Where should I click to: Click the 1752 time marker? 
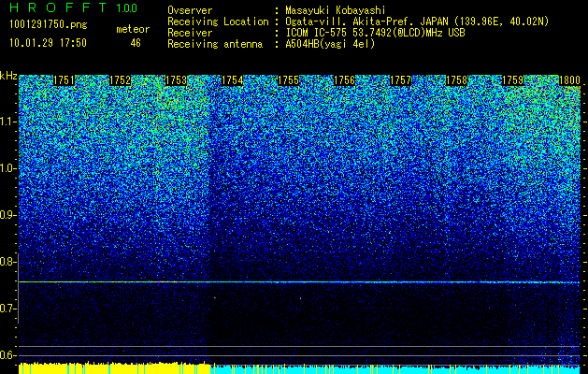120,80
